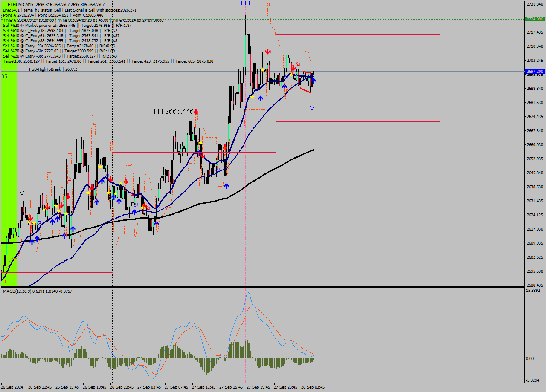Click the 'Target100: 2550.127' targets line

(x=108, y=61)
